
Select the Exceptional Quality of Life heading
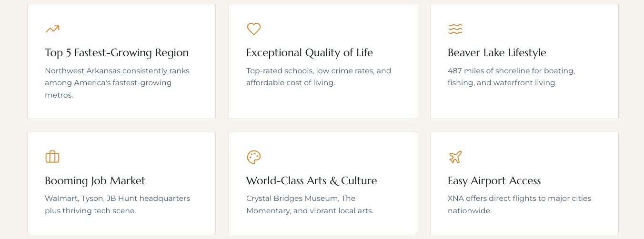(x=309, y=52)
